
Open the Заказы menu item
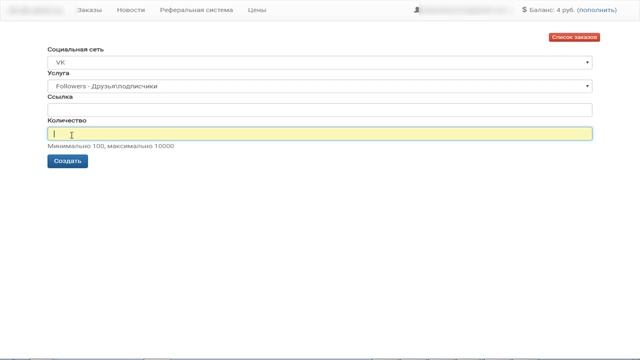pyautogui.click(x=89, y=10)
